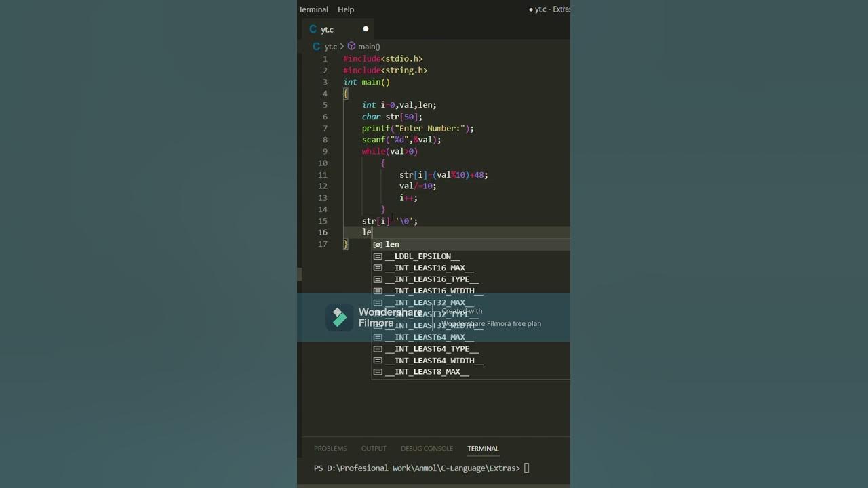Viewport: 868px width, 488px height.
Task: Choose __INT_LEAST16_MAX__ suggestion
Action: (471, 268)
